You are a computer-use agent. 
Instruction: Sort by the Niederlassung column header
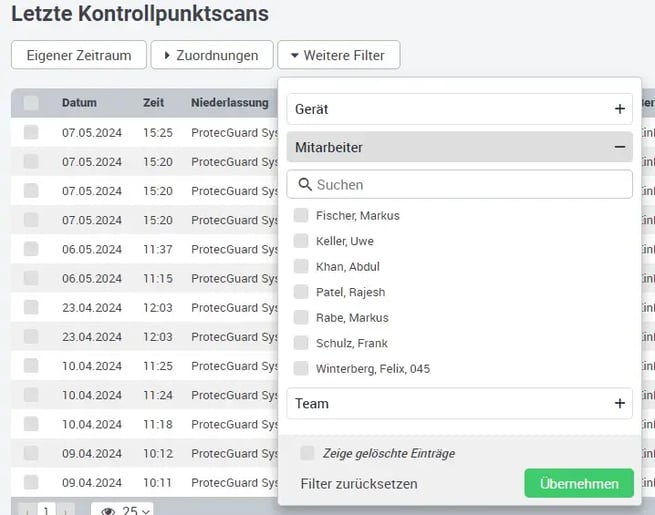(230, 103)
